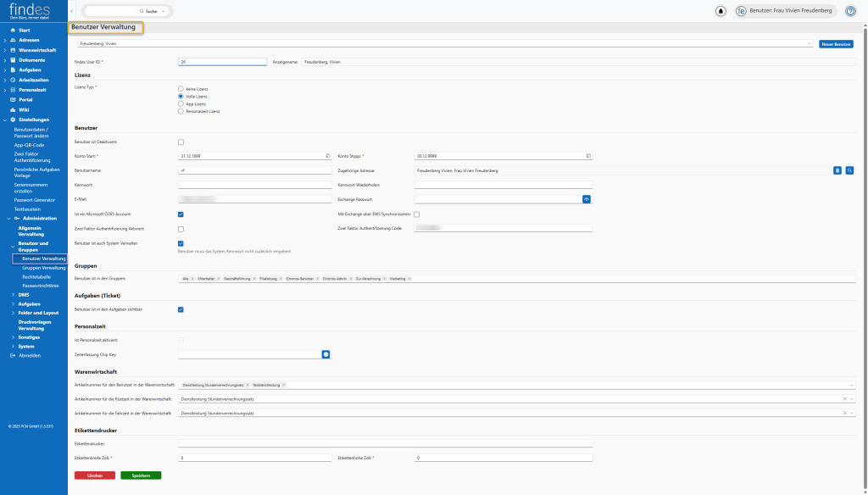Select the App Lizenz radio option
This screenshot has height=495, width=868.
point(181,103)
